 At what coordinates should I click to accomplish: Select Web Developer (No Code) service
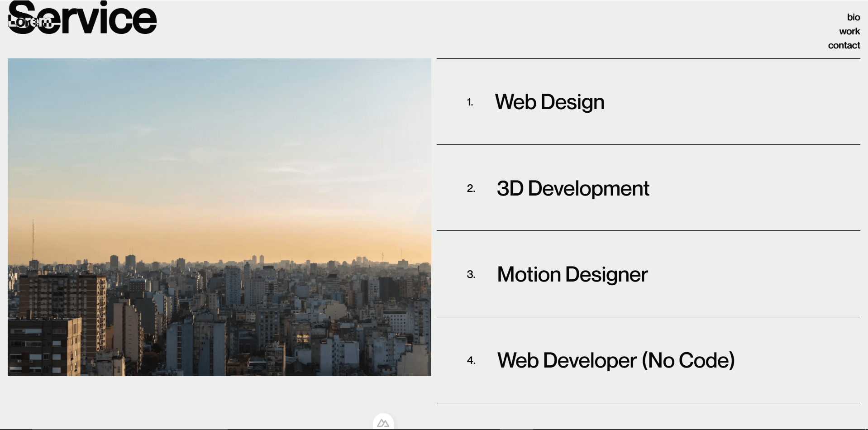(x=615, y=360)
